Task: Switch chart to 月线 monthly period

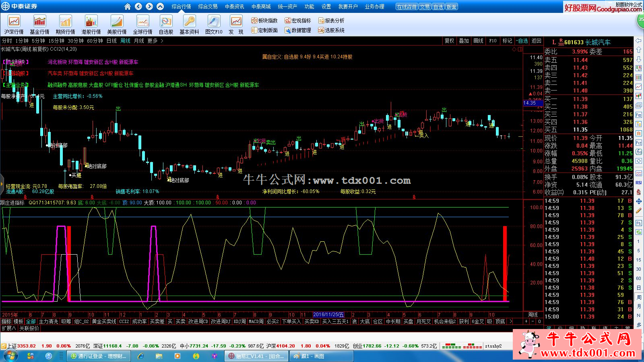Action: [x=139, y=41]
